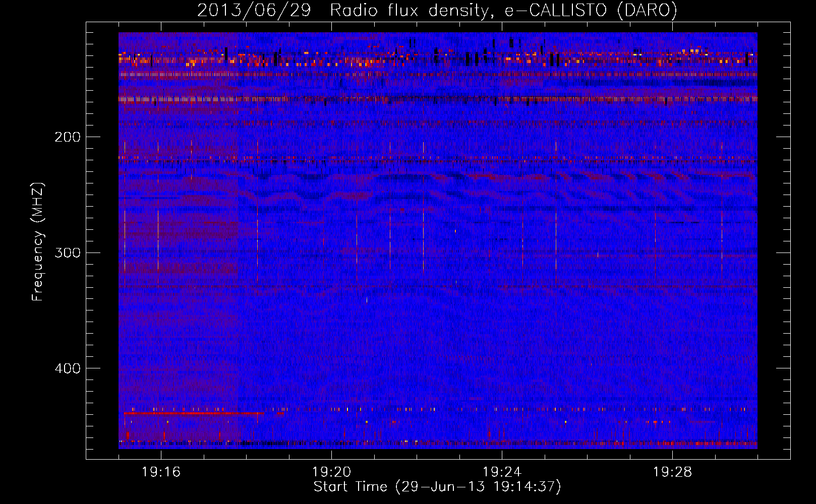Click the 19:28 time tick label

(672, 472)
